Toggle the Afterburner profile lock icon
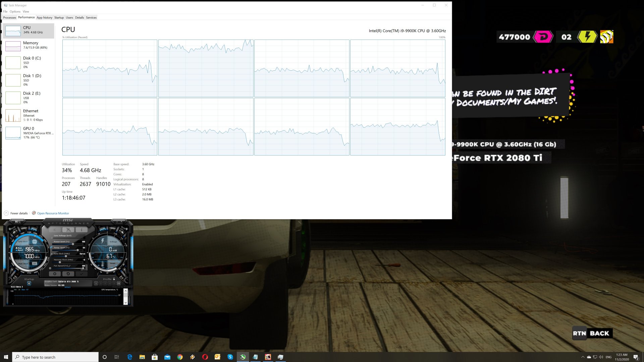 [114, 279]
